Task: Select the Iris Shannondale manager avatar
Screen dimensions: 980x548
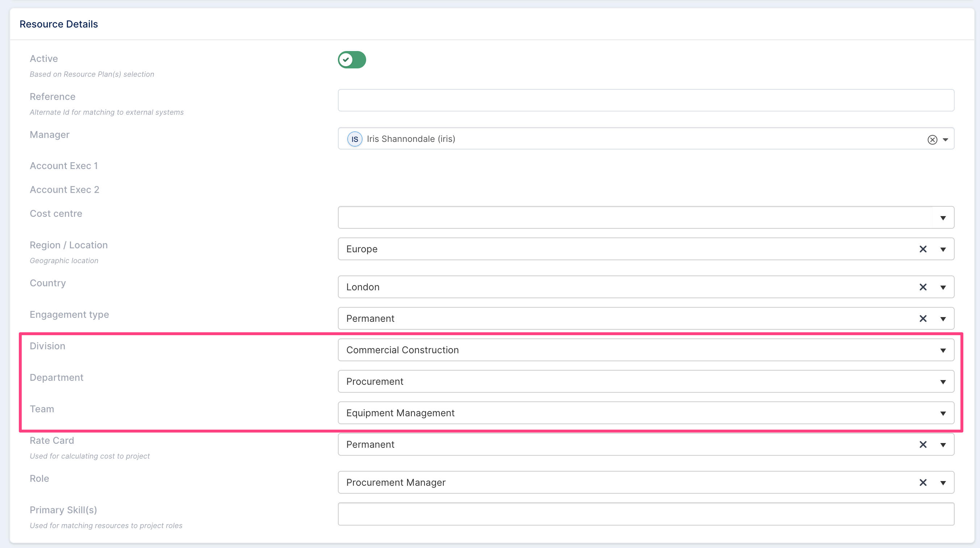Action: click(x=355, y=139)
